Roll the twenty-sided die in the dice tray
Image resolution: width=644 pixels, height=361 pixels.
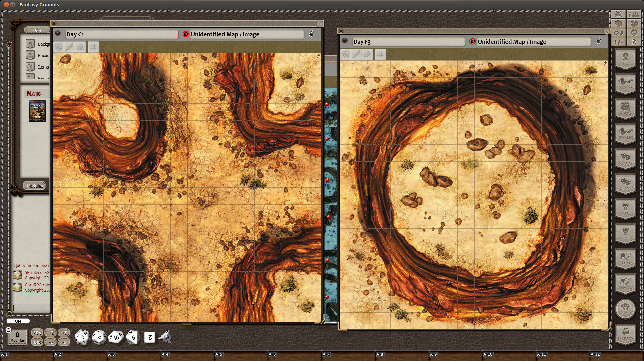(x=82, y=337)
